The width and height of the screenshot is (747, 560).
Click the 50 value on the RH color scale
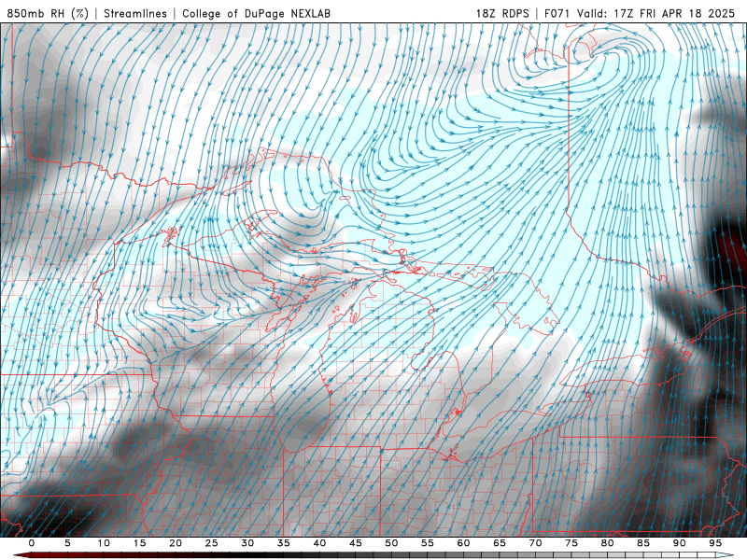[391, 543]
